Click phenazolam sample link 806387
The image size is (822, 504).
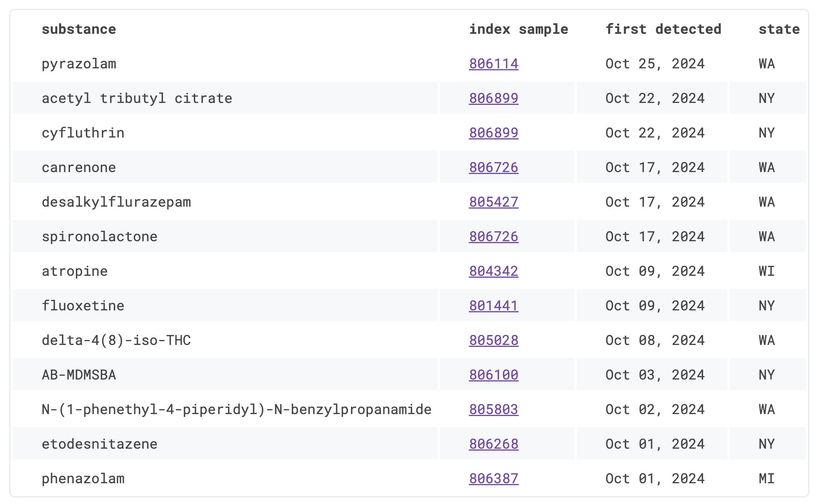pyautogui.click(x=493, y=479)
